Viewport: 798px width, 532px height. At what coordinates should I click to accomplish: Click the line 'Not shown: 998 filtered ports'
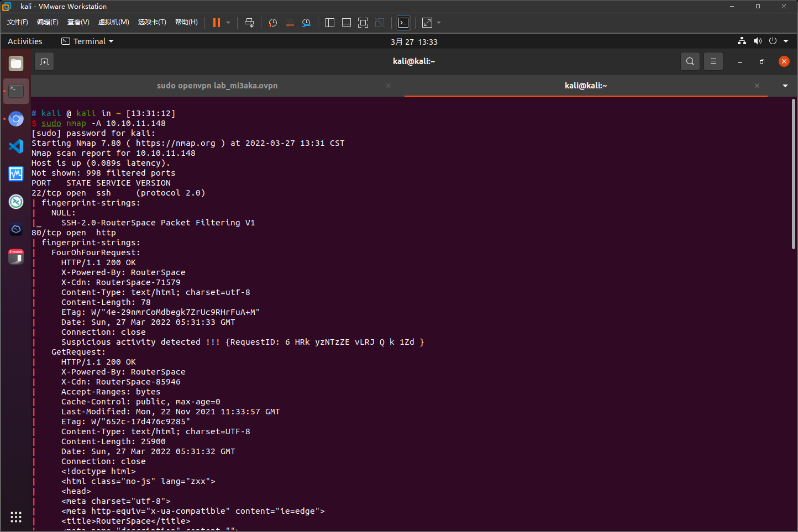point(103,173)
